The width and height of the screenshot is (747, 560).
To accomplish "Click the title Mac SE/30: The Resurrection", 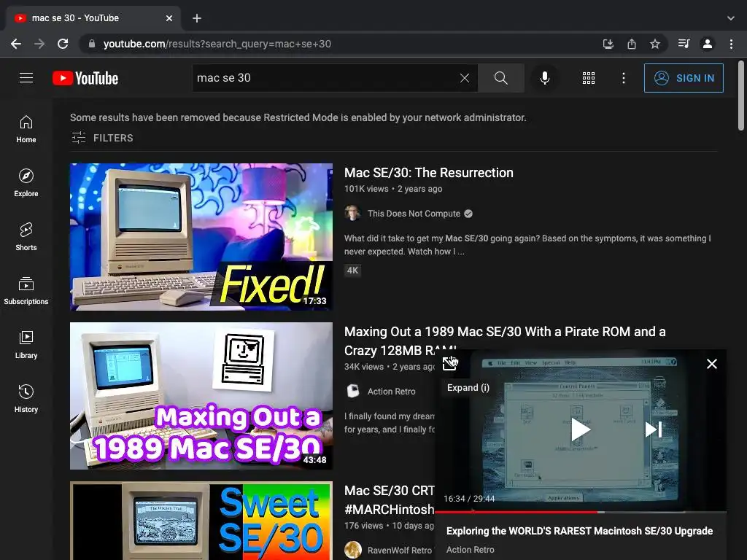I will (x=429, y=172).
